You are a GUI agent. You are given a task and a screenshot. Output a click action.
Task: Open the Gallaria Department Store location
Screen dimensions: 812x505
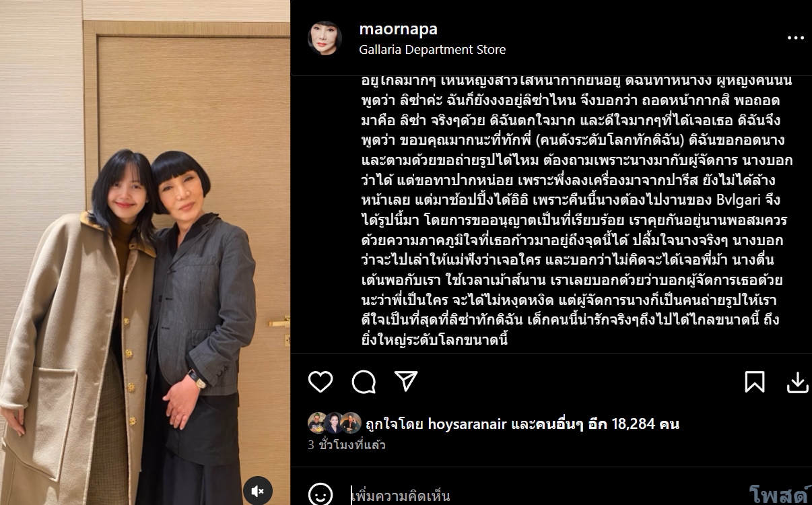(432, 49)
